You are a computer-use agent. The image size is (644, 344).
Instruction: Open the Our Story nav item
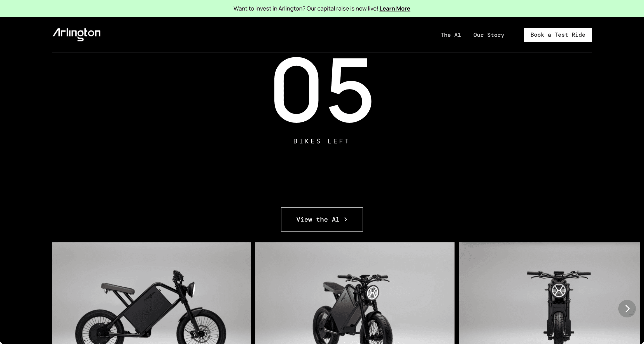pyautogui.click(x=489, y=35)
